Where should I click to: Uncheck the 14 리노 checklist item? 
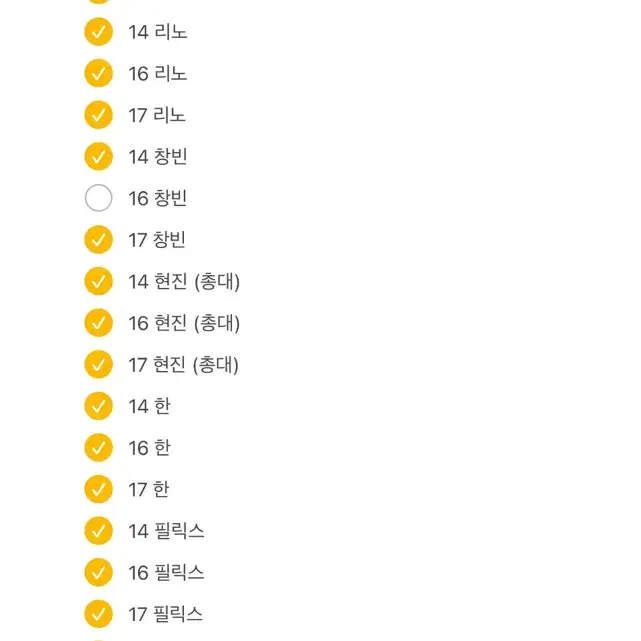coord(98,32)
